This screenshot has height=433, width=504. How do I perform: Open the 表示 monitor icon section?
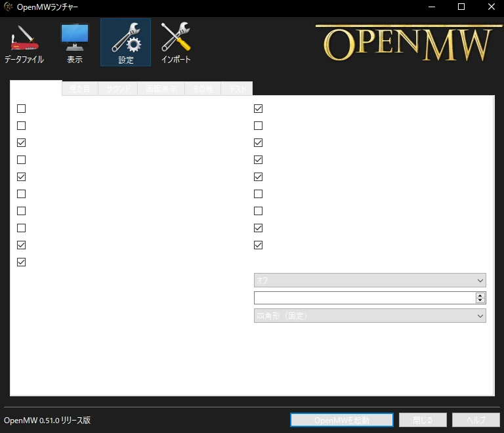click(75, 43)
